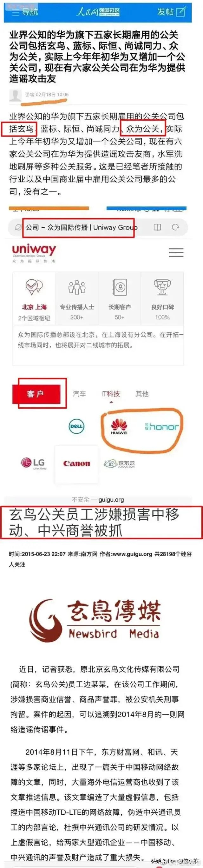Click the red 客户 tab
This screenshot has height=868, width=203.
[x=36, y=394]
